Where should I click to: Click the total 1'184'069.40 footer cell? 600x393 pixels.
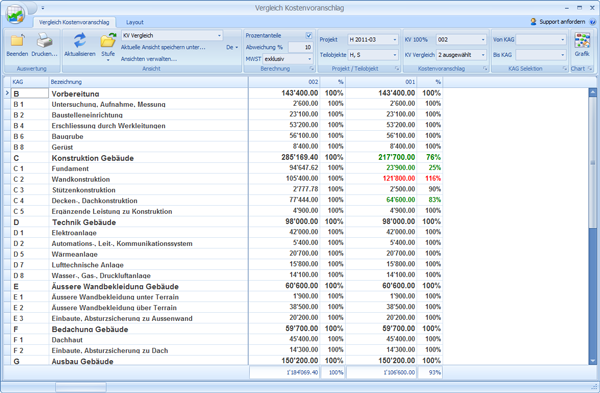point(285,372)
